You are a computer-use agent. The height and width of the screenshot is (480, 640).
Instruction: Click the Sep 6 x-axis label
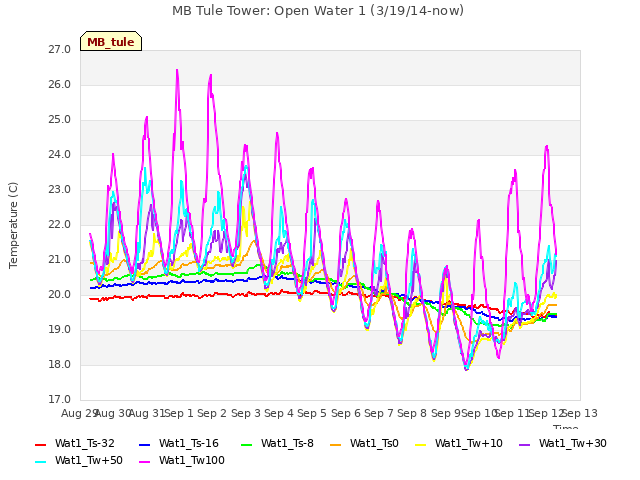(346, 414)
